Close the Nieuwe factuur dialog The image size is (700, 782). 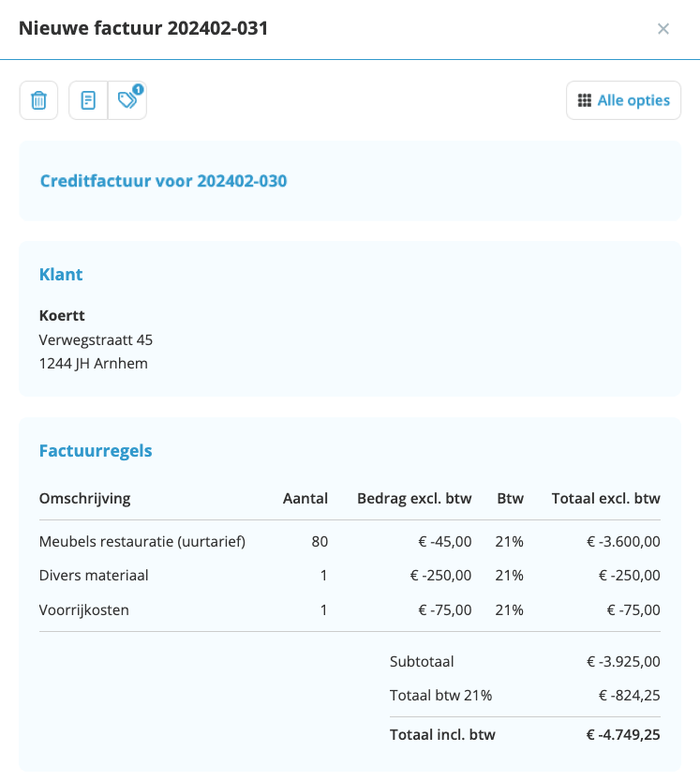pos(663,29)
